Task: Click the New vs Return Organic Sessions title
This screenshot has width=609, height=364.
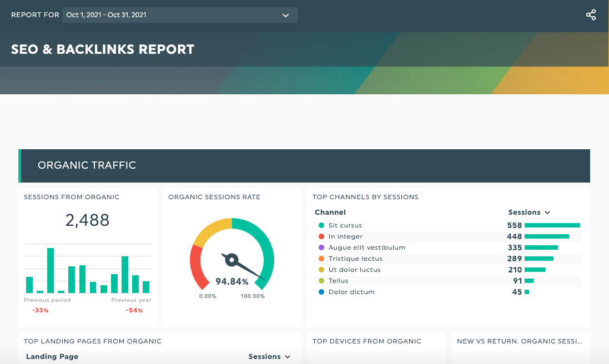Action: pos(520,341)
